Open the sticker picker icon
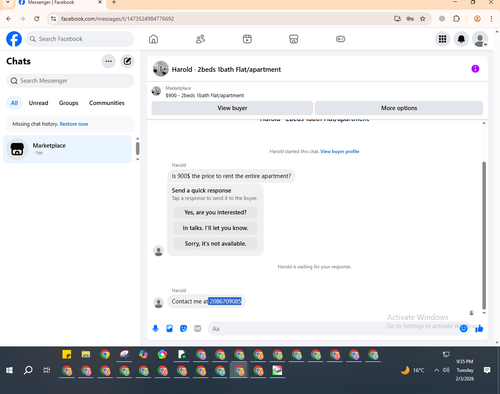 183,329
